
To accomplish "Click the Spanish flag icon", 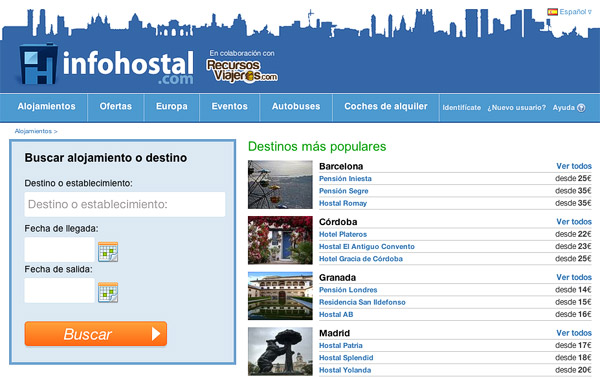I will tap(552, 12).
